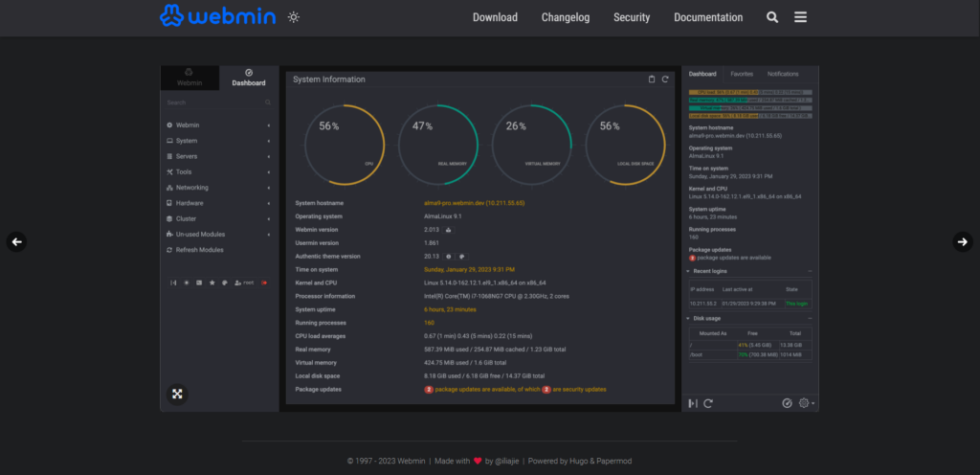Open the gear settings dropdown
980x475 pixels.
tap(806, 404)
